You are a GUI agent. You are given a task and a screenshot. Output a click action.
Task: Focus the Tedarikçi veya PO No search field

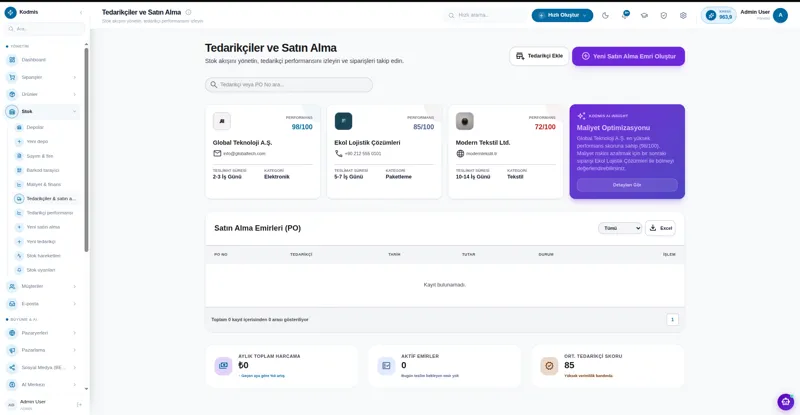pos(289,85)
